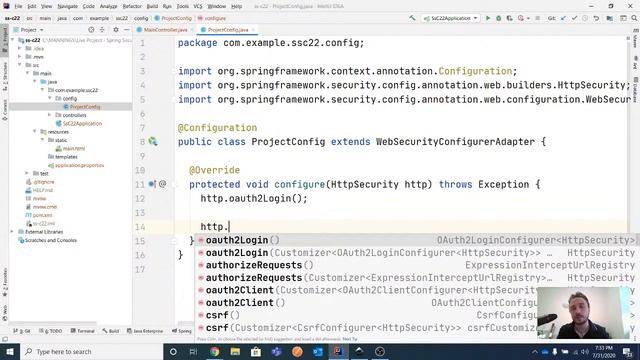Click the Windows search box
The image size is (640, 360).
point(91,351)
